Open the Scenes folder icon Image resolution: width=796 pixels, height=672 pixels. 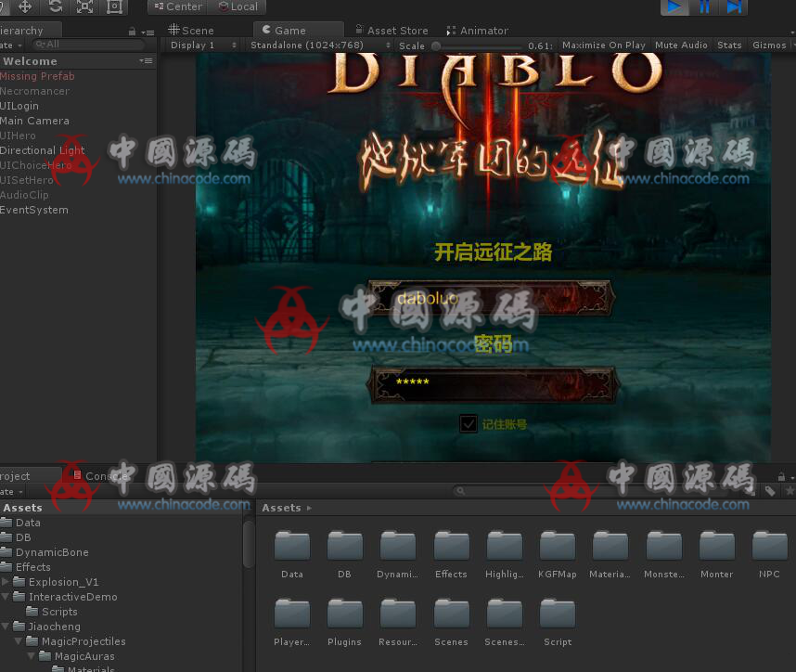point(451,614)
